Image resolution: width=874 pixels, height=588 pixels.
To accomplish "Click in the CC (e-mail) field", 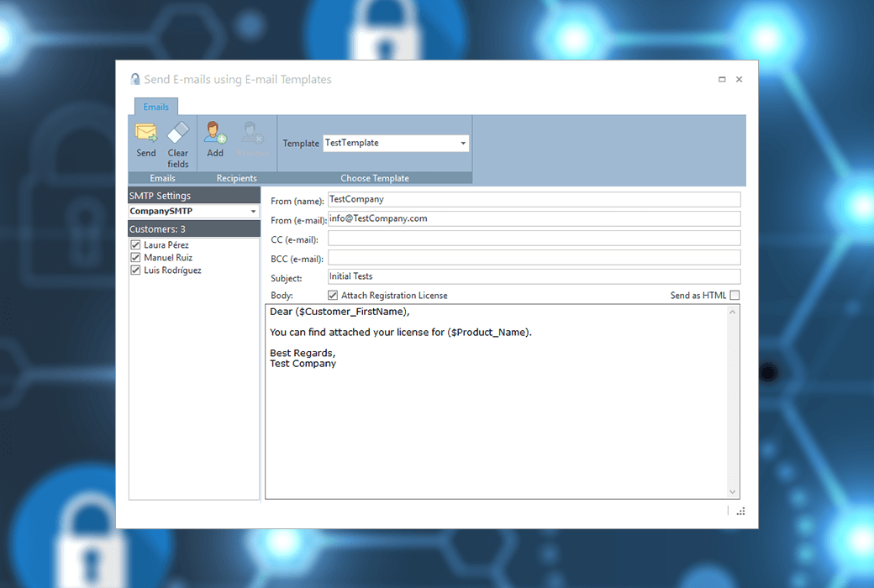I will click(534, 239).
